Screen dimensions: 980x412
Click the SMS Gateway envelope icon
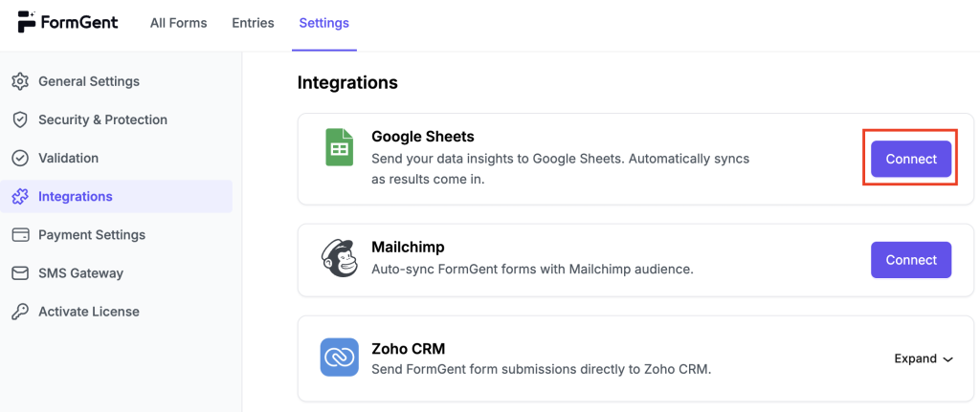tap(21, 273)
